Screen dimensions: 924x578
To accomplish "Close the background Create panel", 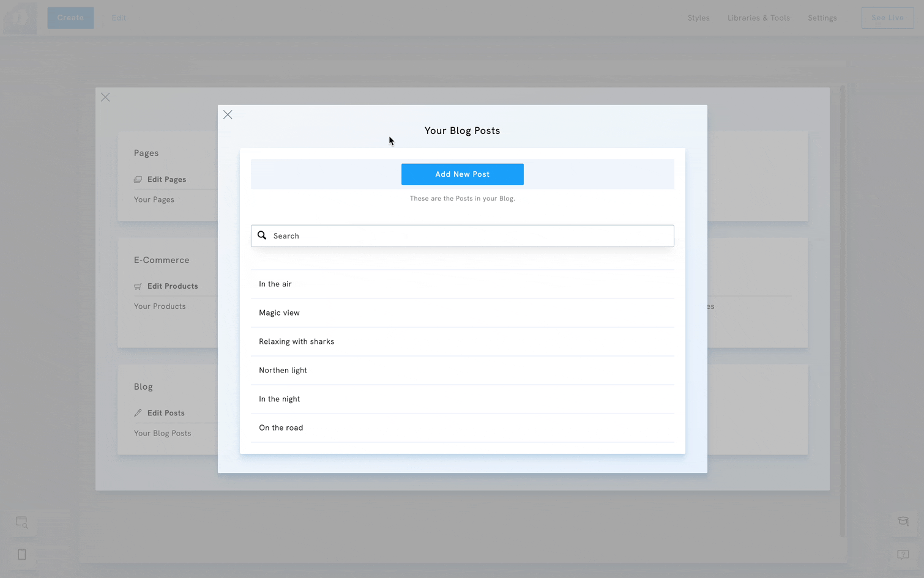I will point(105,97).
